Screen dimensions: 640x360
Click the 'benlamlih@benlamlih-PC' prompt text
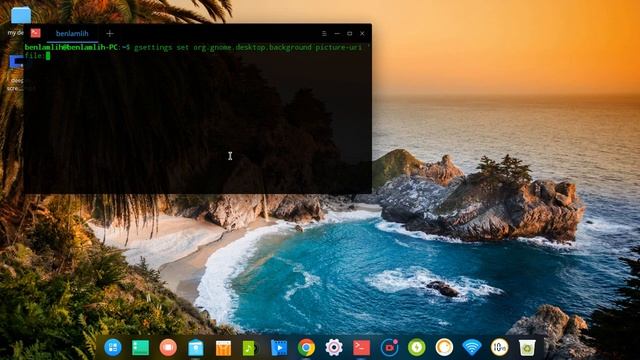coord(71,47)
